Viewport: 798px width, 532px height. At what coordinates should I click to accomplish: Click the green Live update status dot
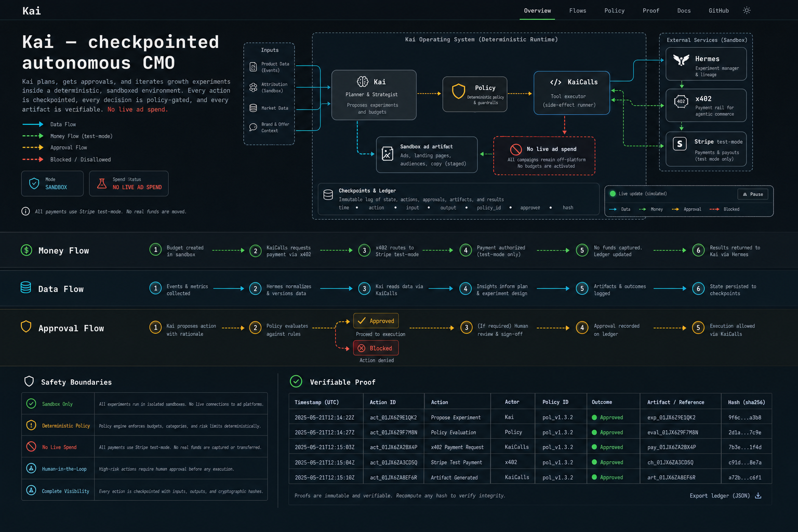(x=613, y=194)
